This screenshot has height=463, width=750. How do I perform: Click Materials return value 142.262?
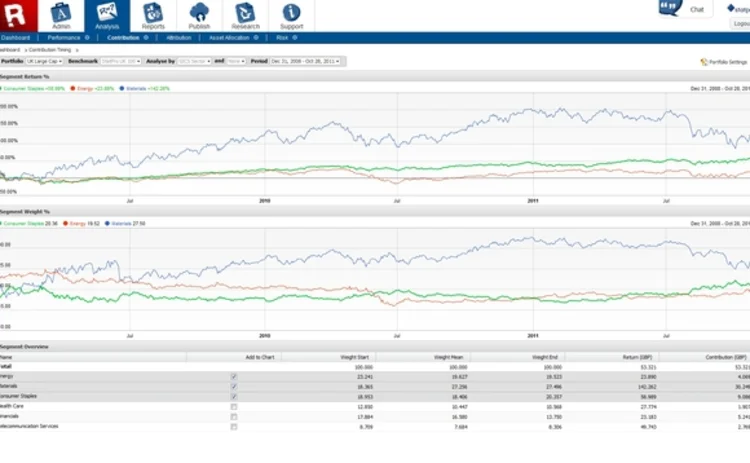(x=647, y=387)
